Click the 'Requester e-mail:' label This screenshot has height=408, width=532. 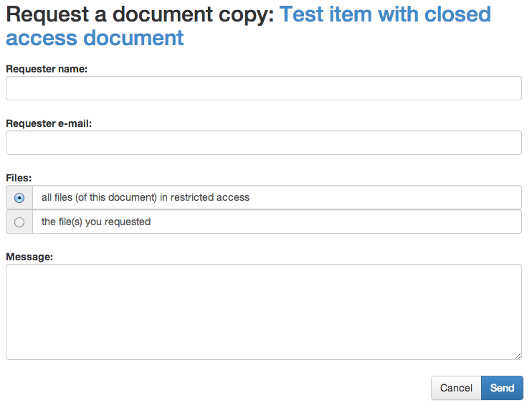pyautogui.click(x=49, y=123)
